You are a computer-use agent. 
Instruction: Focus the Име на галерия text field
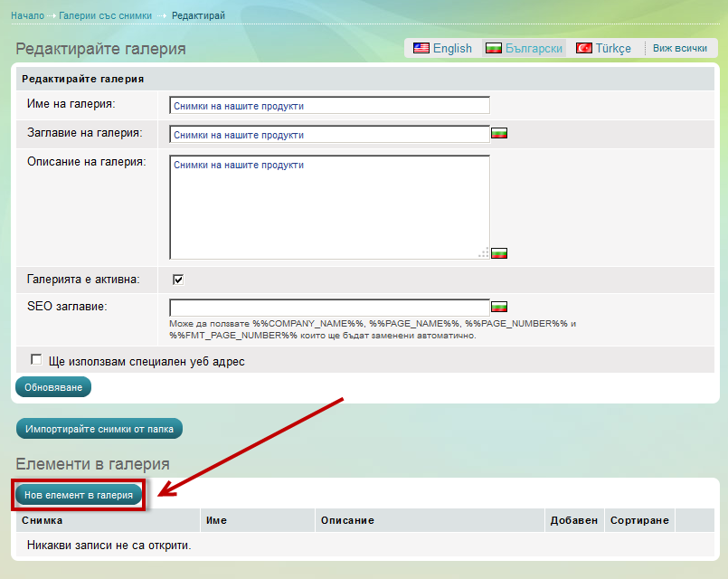(329, 105)
